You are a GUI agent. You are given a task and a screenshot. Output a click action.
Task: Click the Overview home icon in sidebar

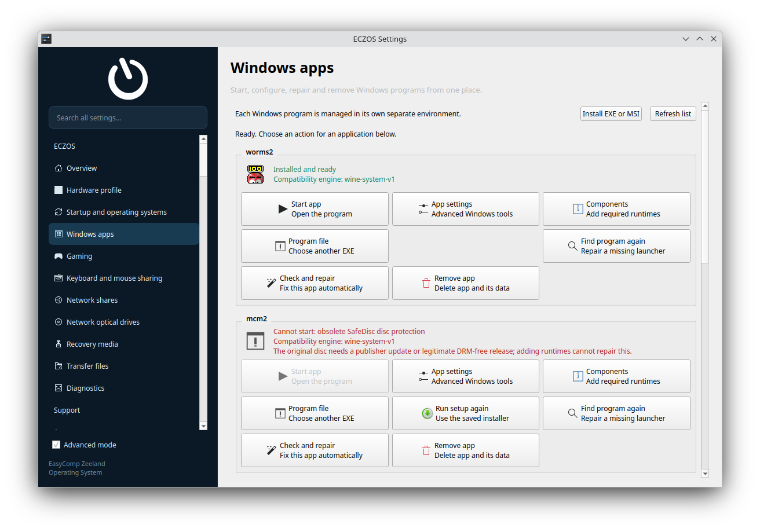pos(58,168)
